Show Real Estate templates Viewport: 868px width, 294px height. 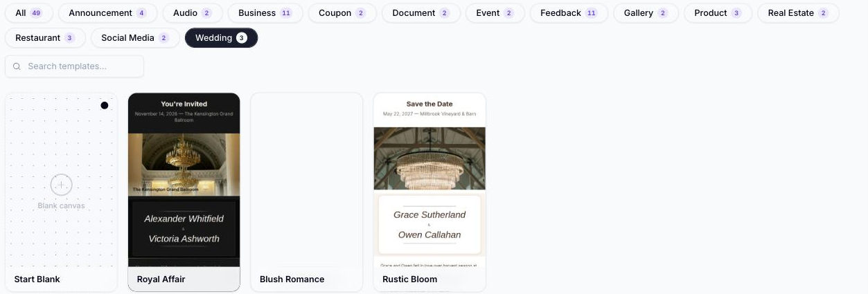[x=798, y=13]
